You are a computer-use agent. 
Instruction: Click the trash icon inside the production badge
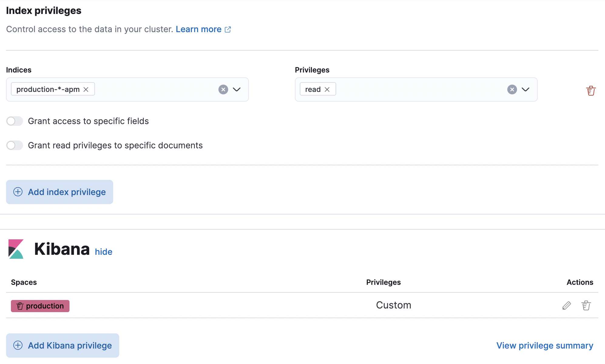point(20,306)
